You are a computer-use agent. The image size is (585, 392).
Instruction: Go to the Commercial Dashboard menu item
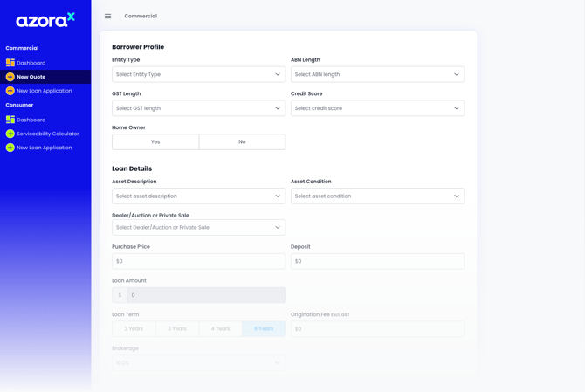[31, 63]
